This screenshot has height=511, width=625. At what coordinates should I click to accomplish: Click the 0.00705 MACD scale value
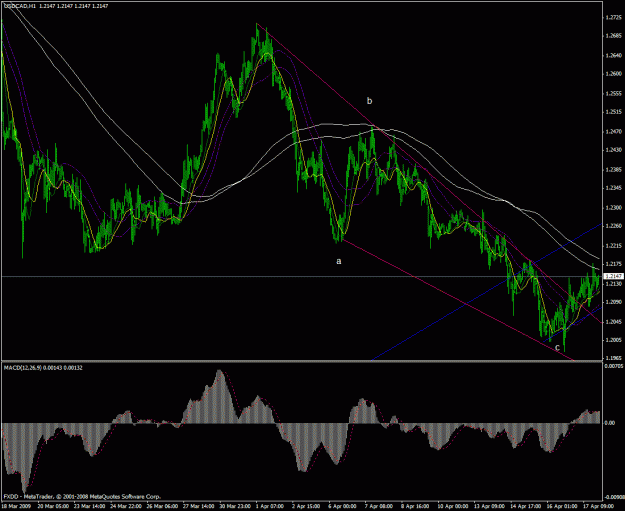614,366
